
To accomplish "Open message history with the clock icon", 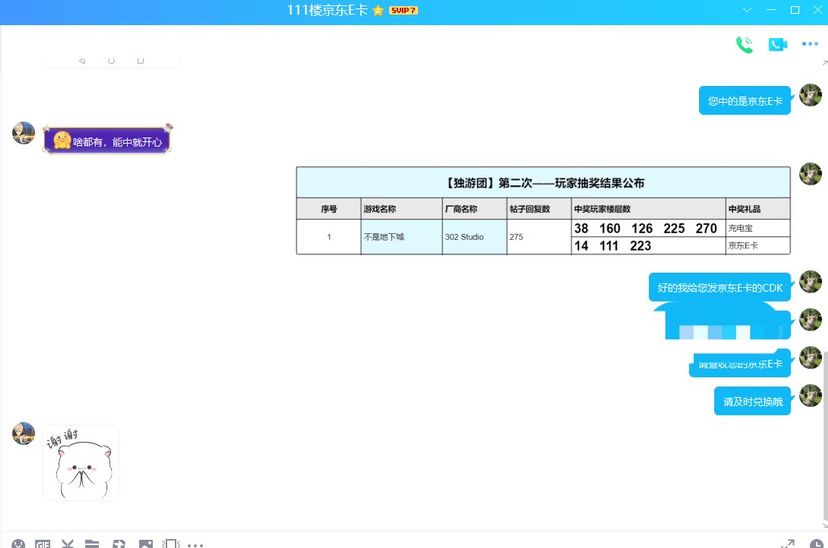I will click(x=816, y=544).
